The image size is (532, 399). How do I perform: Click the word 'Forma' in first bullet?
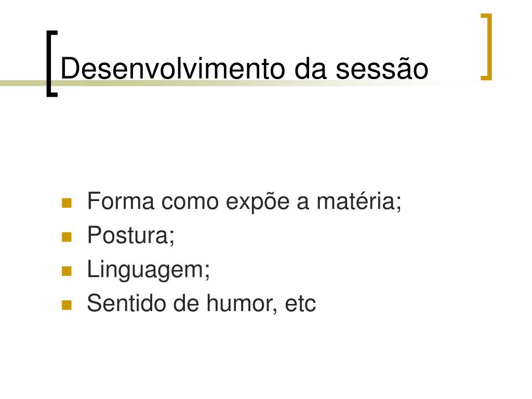tap(121, 201)
